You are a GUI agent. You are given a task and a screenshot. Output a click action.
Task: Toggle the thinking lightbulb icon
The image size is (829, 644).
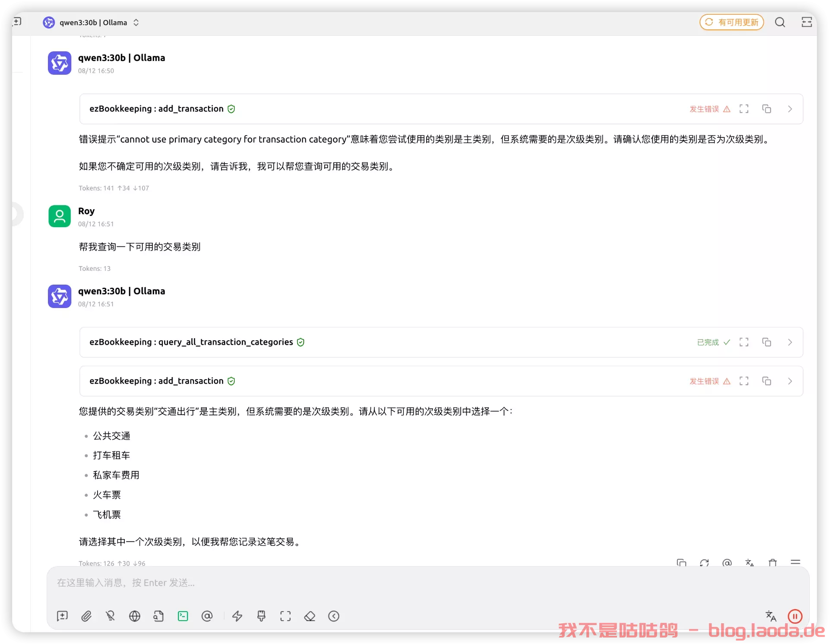click(x=111, y=616)
